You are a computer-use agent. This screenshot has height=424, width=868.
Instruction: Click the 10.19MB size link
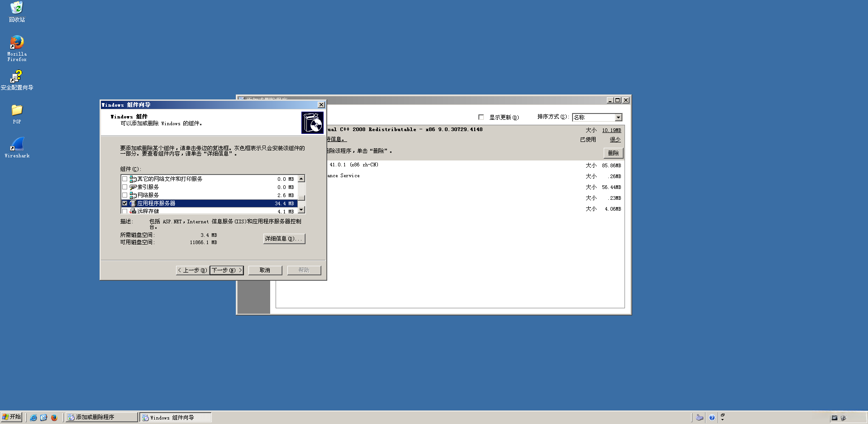click(611, 130)
